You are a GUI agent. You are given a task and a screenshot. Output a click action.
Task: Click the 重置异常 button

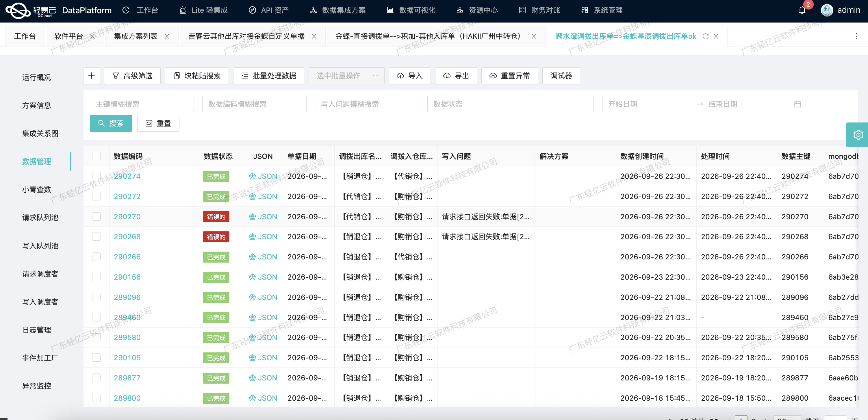tap(509, 76)
